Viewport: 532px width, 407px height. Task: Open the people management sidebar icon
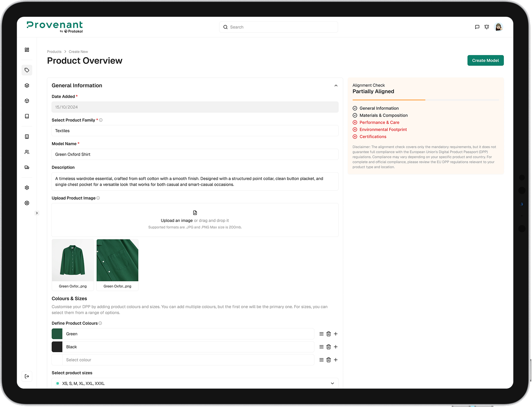coord(27,152)
